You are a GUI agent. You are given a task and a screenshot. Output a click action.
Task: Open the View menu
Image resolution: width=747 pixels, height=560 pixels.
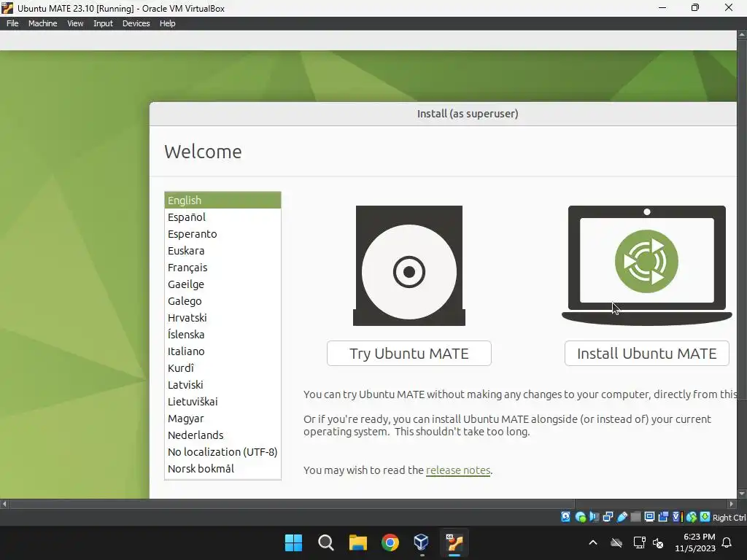(x=75, y=23)
